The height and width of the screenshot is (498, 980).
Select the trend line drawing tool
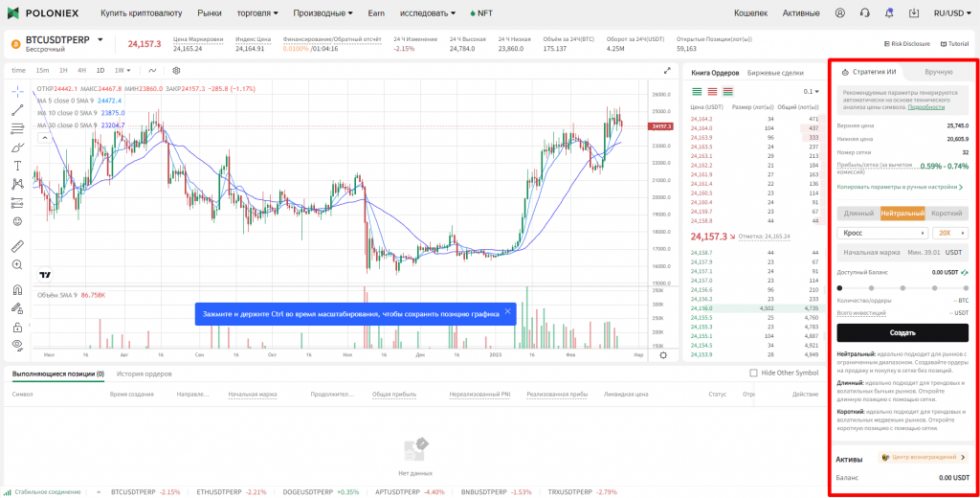(x=17, y=110)
